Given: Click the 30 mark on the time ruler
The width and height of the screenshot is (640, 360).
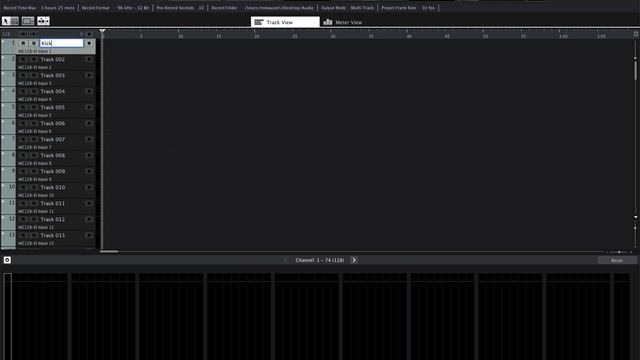Looking at the screenshot, I should pos(333,36).
